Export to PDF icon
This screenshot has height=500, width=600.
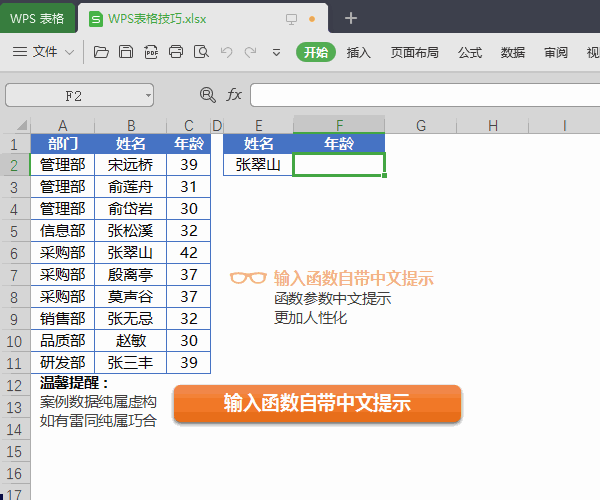click(x=151, y=52)
